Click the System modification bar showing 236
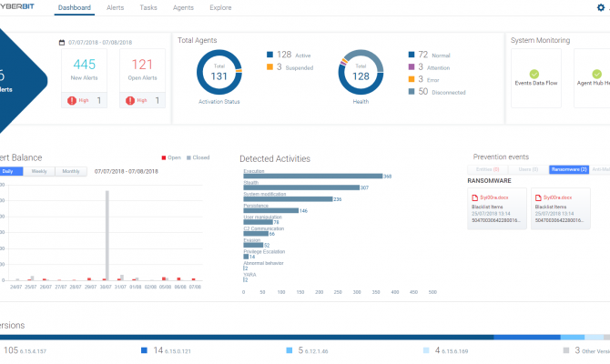 [289, 199]
